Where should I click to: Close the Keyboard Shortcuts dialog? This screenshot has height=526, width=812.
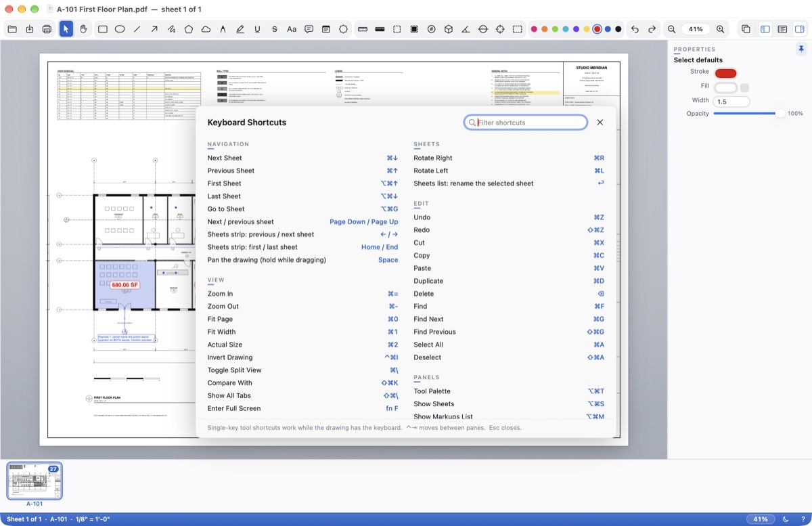coord(600,123)
